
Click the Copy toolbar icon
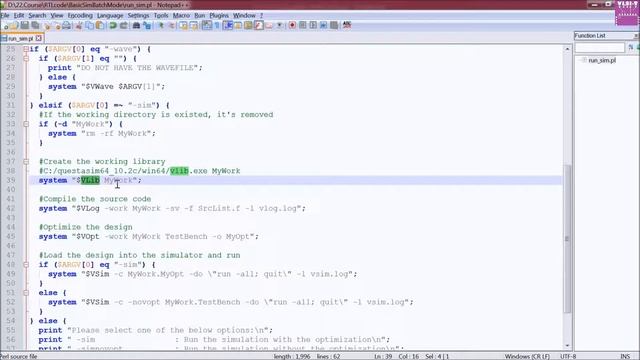89,25
